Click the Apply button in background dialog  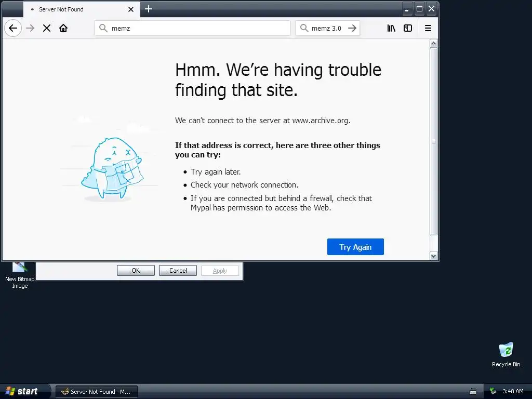point(220,270)
